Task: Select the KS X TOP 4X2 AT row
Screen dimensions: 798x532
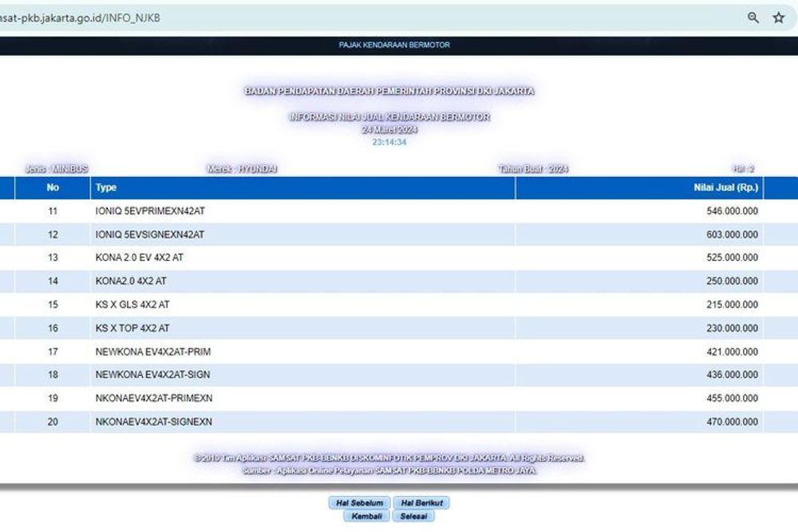Action: coord(132,328)
